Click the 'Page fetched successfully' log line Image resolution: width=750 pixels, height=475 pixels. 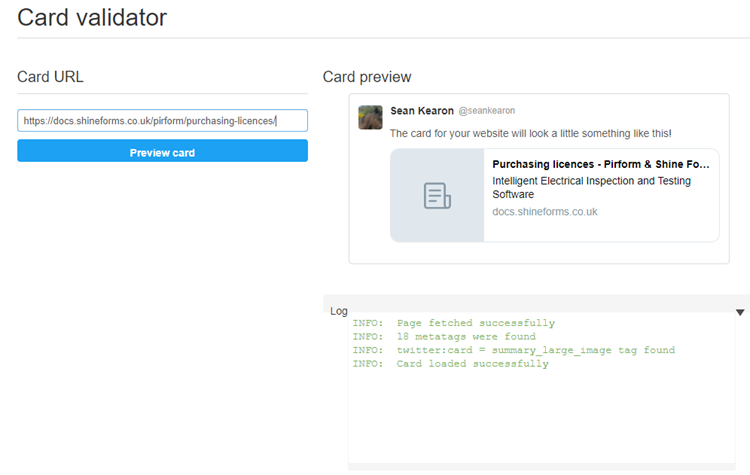pos(453,323)
